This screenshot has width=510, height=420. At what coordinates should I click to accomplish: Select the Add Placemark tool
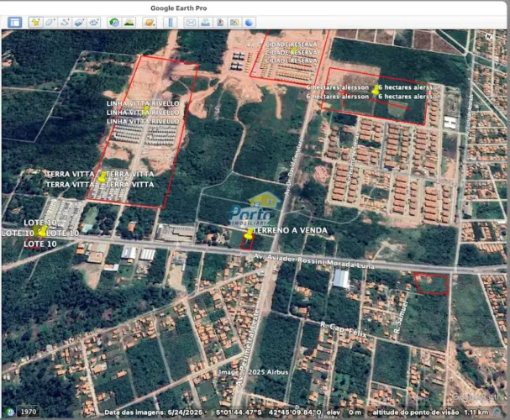pos(35,23)
